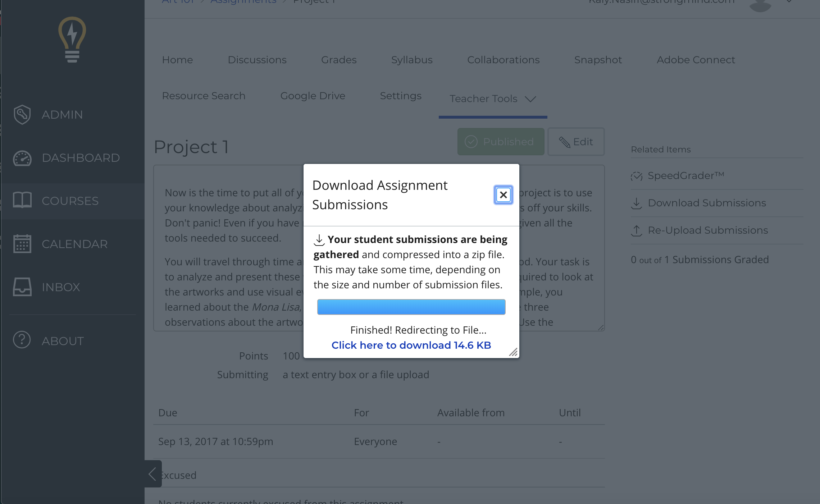Click the 'Until' column header
Viewport: 820px width, 504px height.
(x=570, y=413)
